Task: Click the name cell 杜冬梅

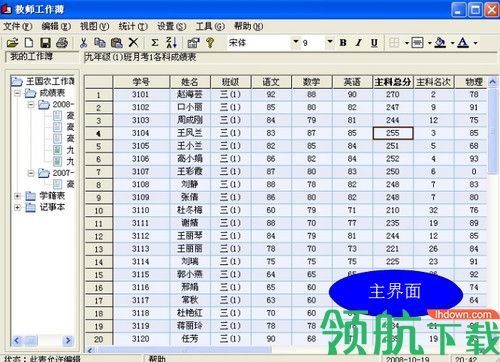Action: [x=190, y=210]
